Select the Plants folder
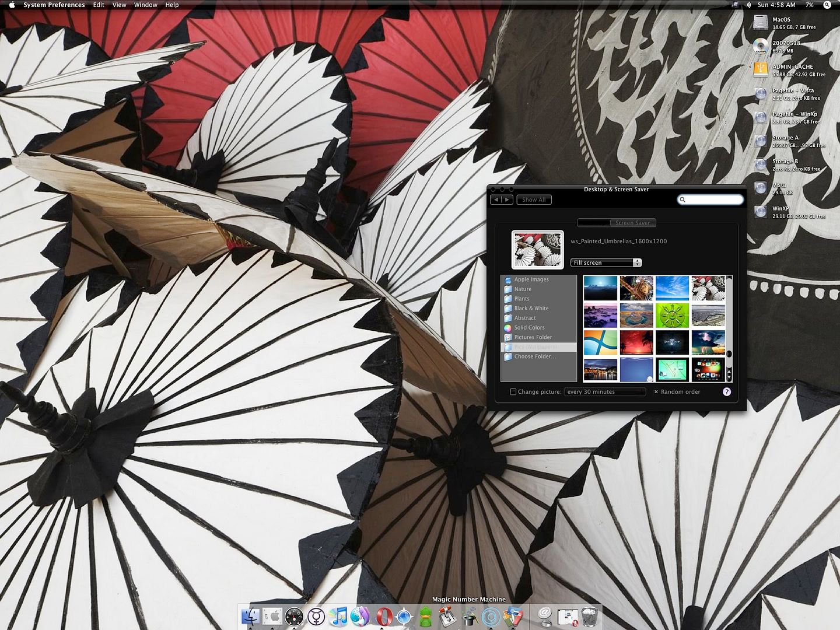This screenshot has width=840, height=630. 538,299
